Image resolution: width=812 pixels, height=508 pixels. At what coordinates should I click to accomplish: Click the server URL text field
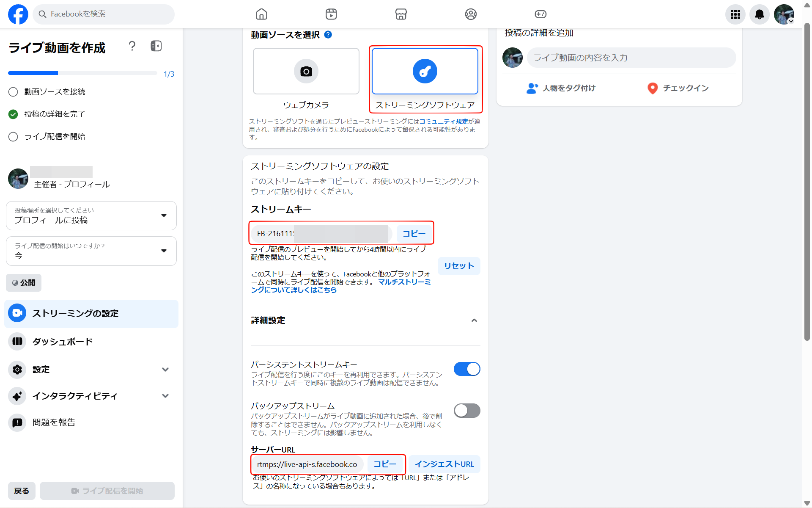307,464
